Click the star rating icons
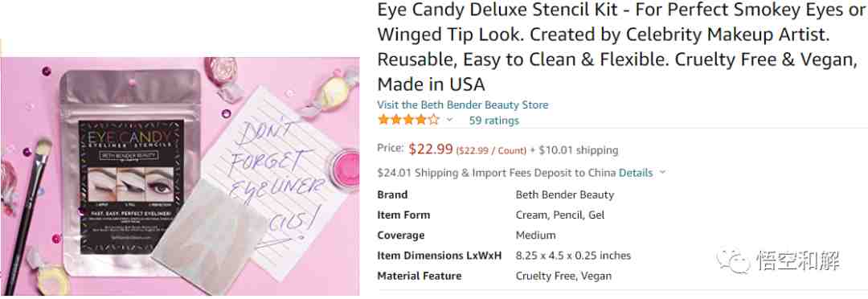The image size is (868, 299). [x=408, y=120]
